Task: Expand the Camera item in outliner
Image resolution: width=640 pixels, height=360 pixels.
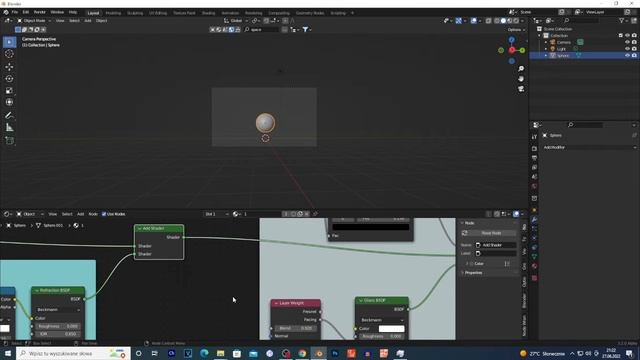Action: click(546, 42)
